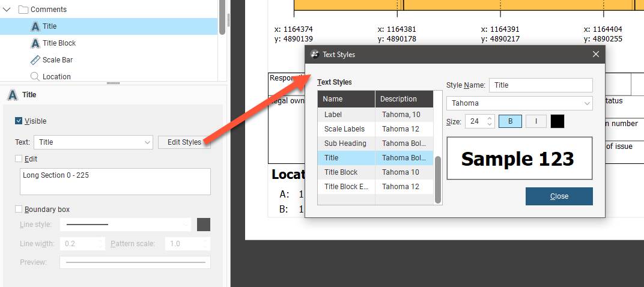Uncheck the Visible checkbox

(x=19, y=121)
